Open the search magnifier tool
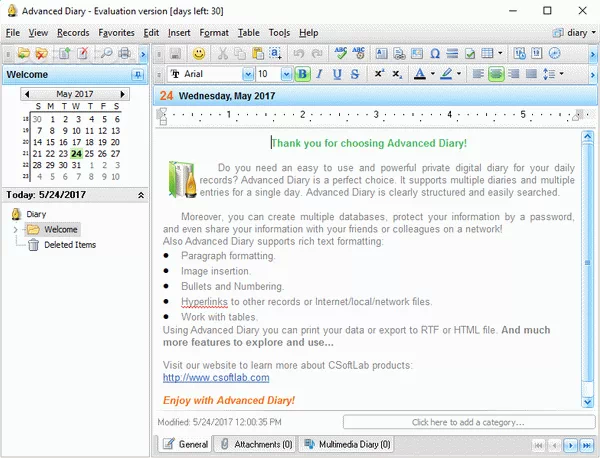600x458 pixels. tap(106, 54)
